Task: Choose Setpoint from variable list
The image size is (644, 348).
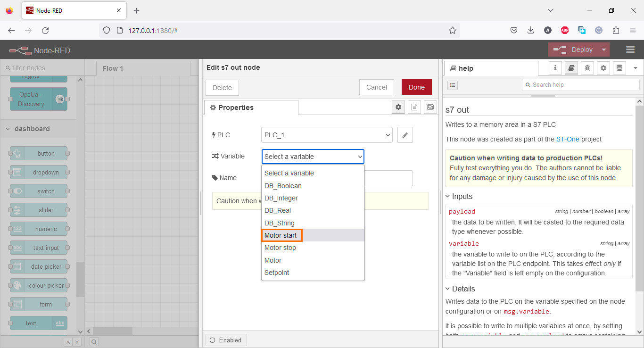Action: tap(313, 273)
